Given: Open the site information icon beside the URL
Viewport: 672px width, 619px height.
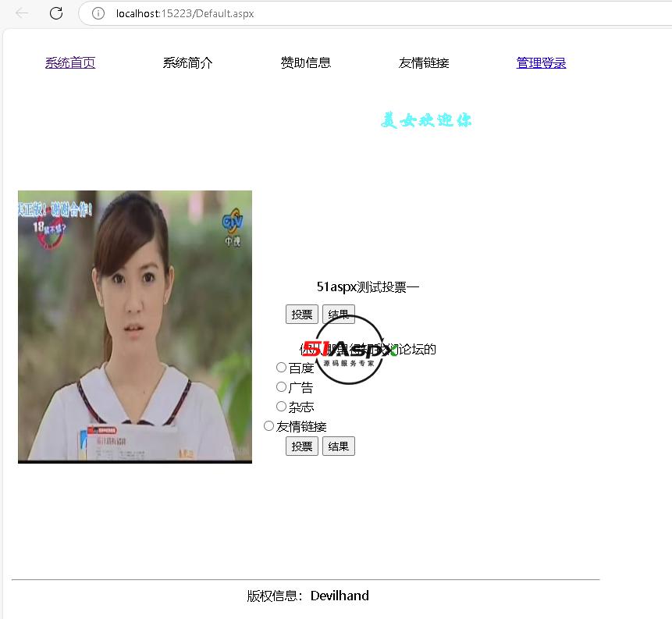Looking at the screenshot, I should tap(98, 13).
